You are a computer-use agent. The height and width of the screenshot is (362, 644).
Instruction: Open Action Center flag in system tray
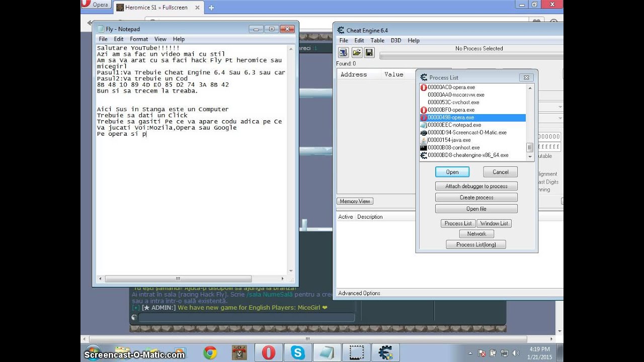point(481,353)
